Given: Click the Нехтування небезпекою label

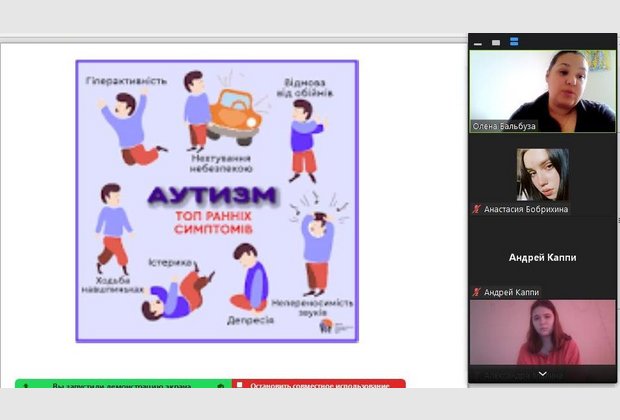Looking at the screenshot, I should point(221,163).
